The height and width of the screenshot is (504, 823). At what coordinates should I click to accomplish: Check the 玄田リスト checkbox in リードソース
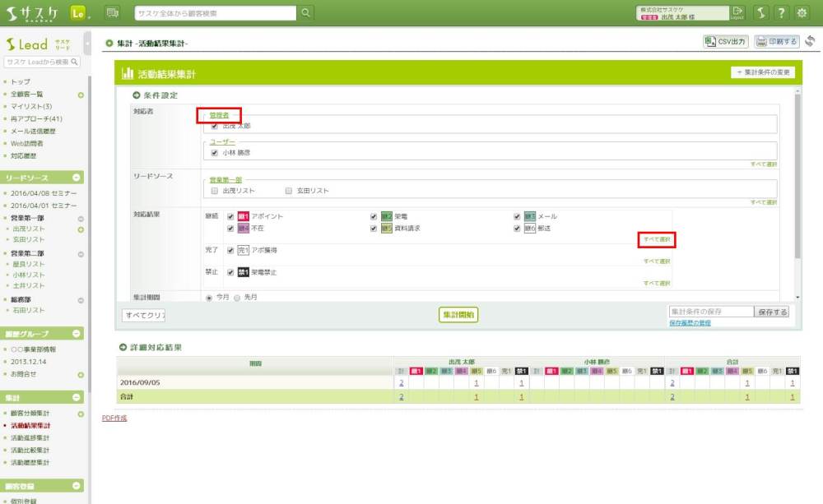(289, 191)
